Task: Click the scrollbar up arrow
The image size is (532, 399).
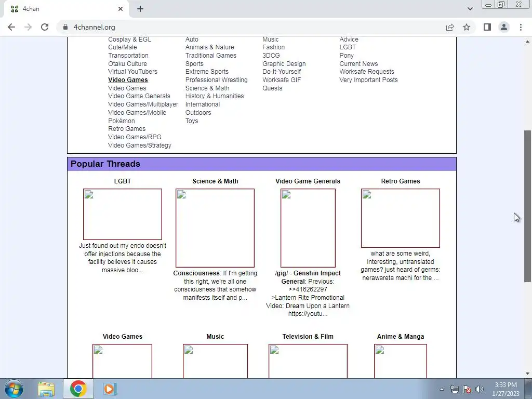Action: (528, 42)
